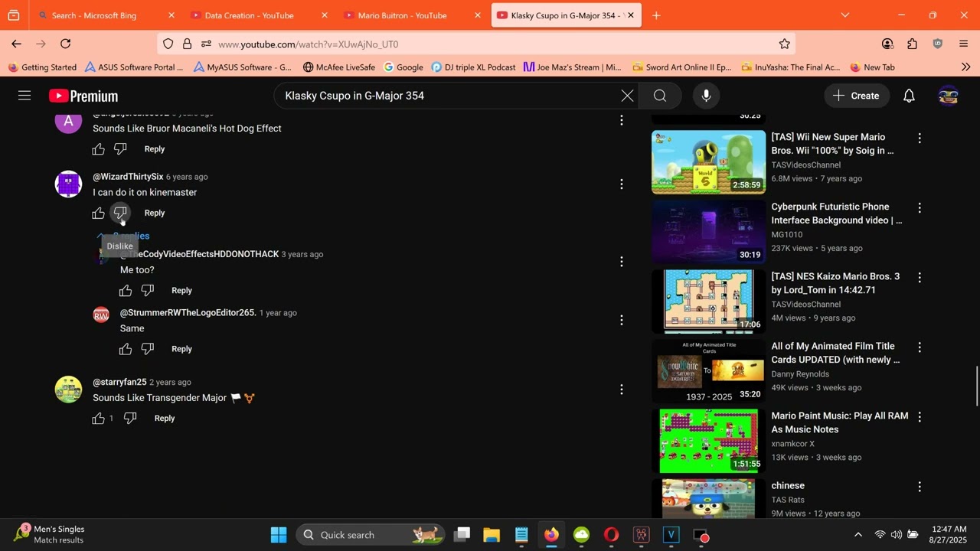Screen dimensions: 980x551
Task: Open menu for NES Kaizo Mario Bros. 3 video
Action: [920, 277]
